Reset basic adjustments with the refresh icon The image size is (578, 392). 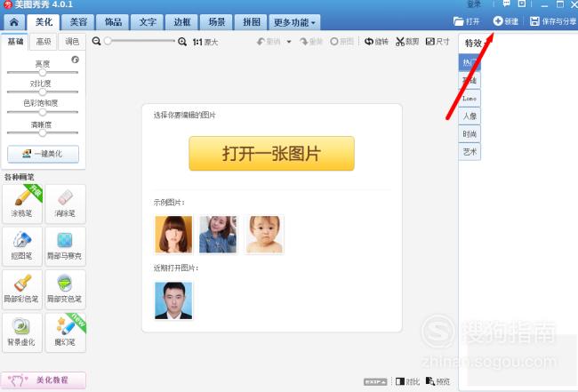[x=76, y=60]
